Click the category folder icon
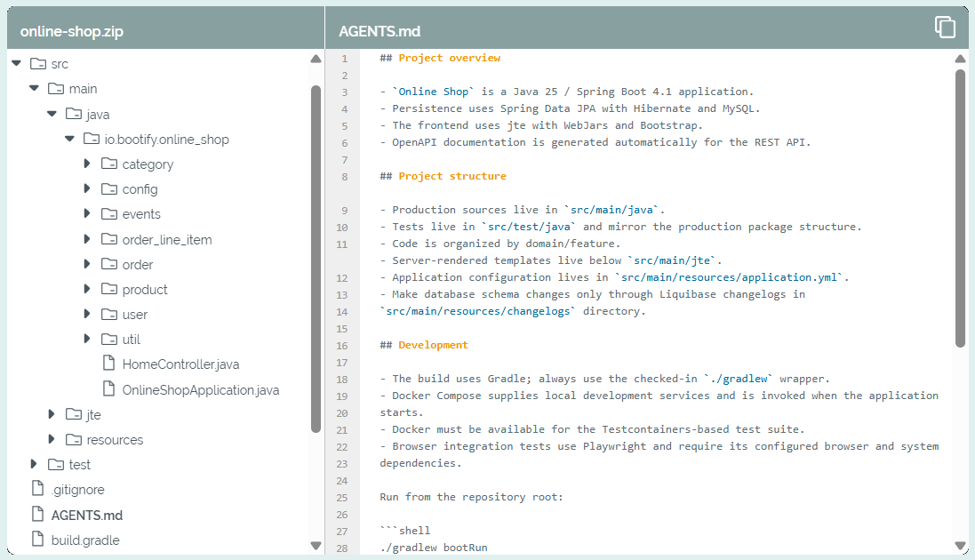This screenshot has height=560, width=975. 108,164
